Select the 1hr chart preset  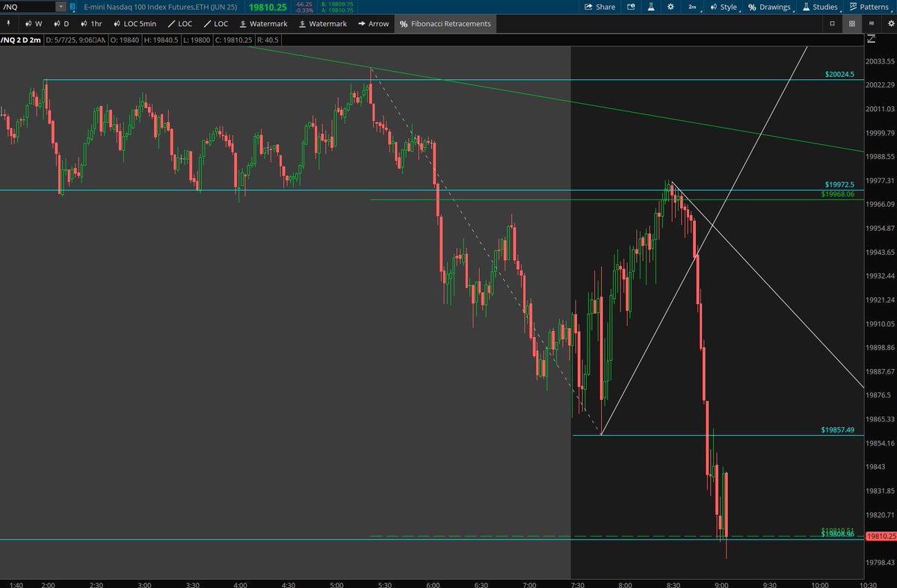tap(91, 24)
